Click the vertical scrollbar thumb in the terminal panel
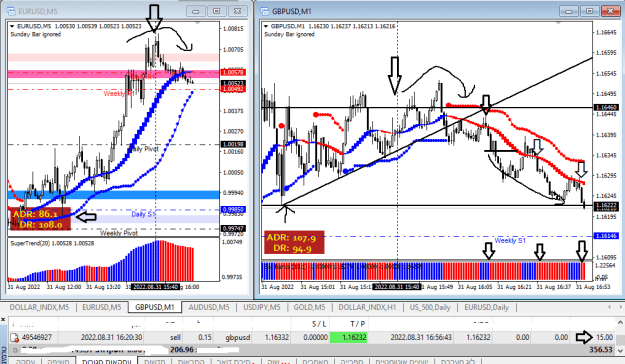Viewport: 625px width, 364px height. (620, 340)
